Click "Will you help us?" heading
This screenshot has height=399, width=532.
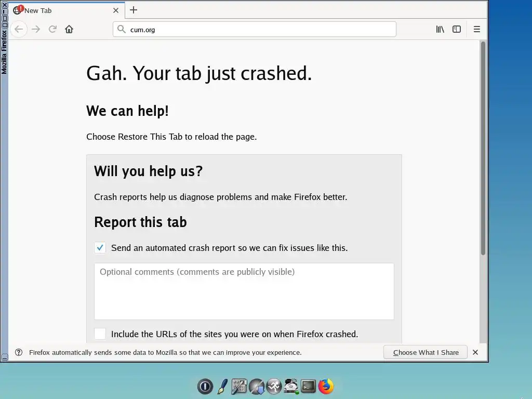point(148,171)
